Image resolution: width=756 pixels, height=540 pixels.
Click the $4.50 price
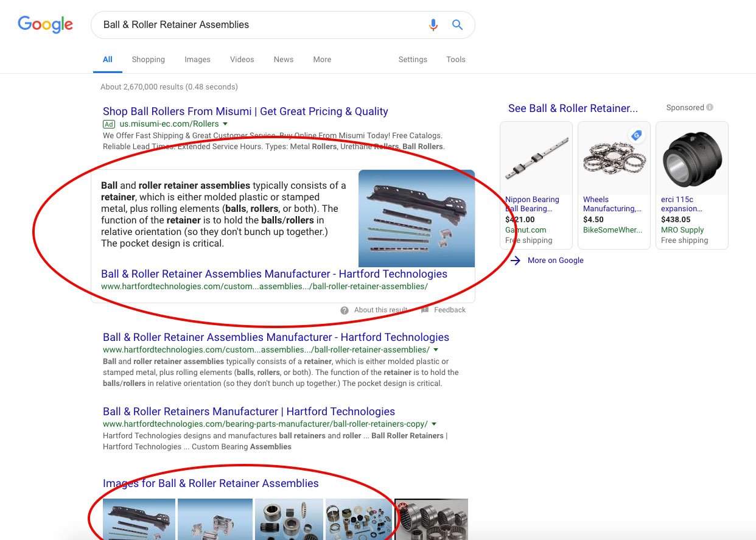pyautogui.click(x=593, y=220)
